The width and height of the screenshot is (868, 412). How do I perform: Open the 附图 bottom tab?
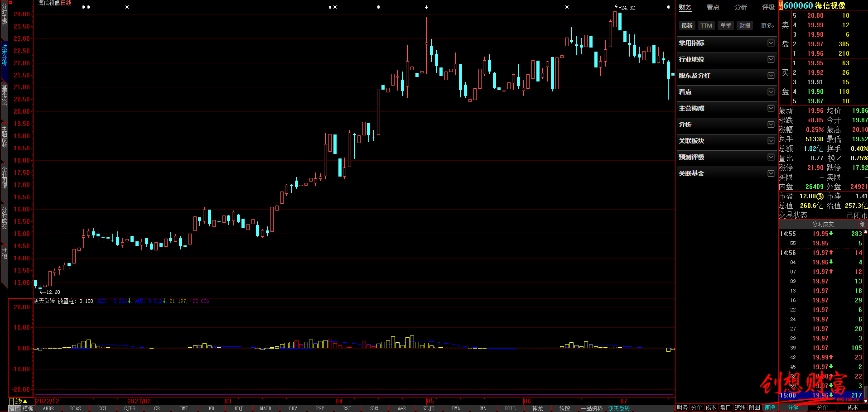coord(754,408)
